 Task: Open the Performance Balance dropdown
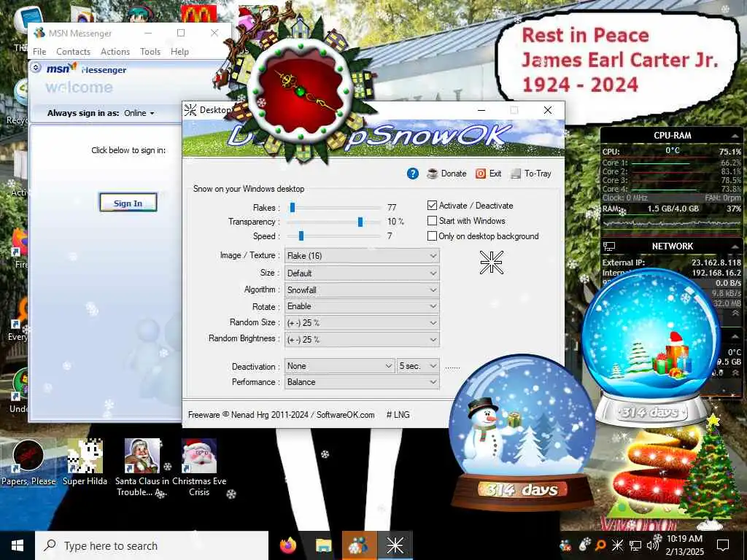coord(362,382)
